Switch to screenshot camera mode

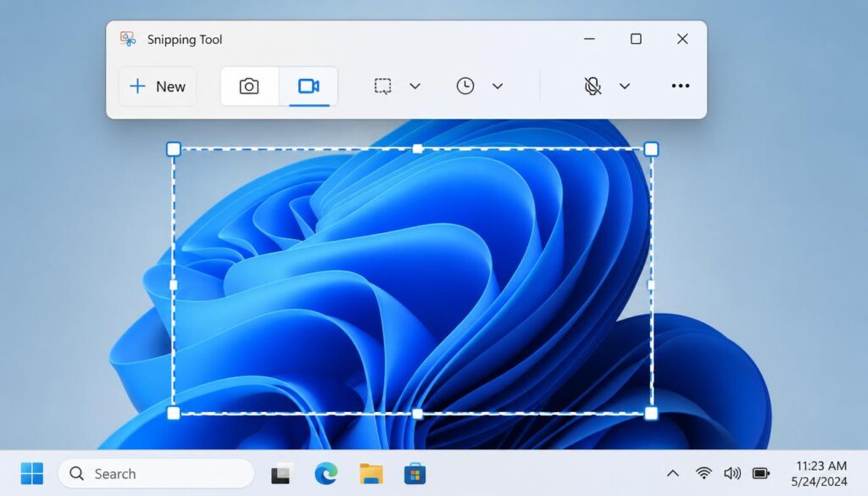(x=249, y=86)
